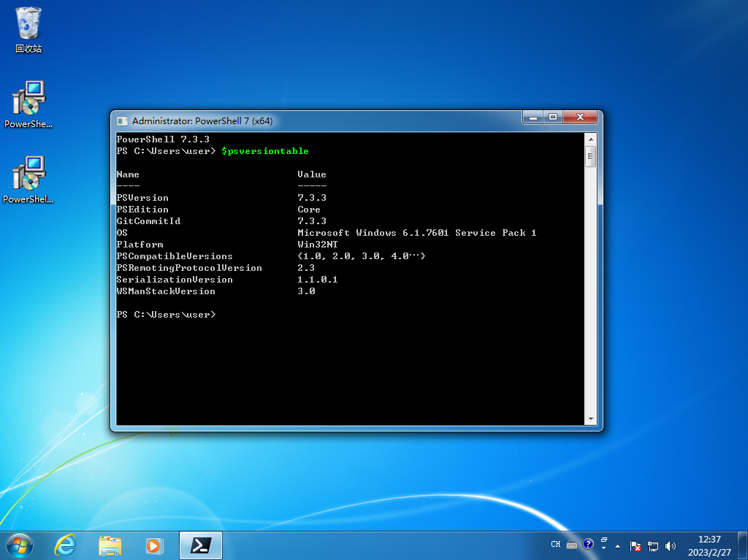Open Windows Explorer from the taskbar

[110, 545]
